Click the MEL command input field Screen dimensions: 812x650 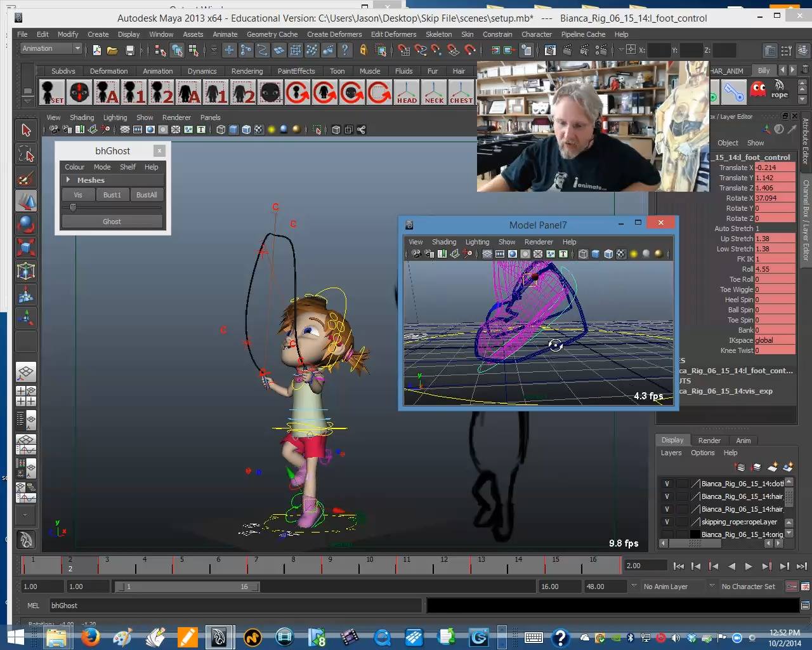[x=235, y=606]
